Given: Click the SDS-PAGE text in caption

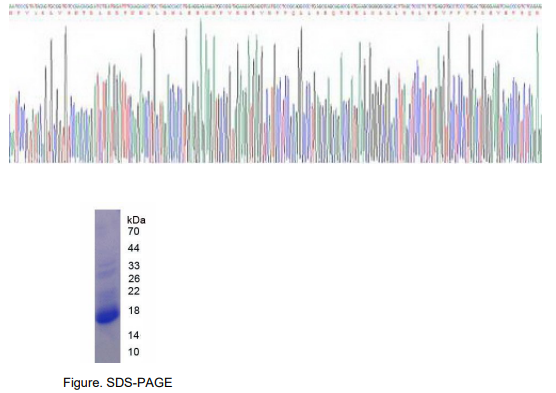Looking at the screenshot, I should [x=139, y=382].
